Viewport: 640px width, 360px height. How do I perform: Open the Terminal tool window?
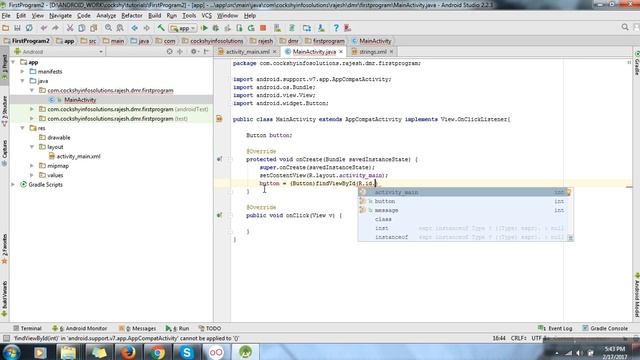27,328
